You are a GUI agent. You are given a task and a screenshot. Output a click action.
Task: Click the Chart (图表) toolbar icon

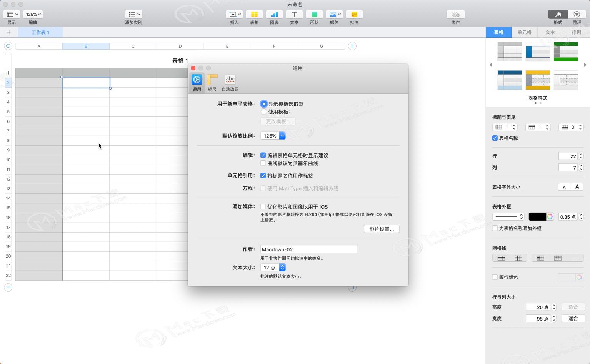click(x=274, y=15)
